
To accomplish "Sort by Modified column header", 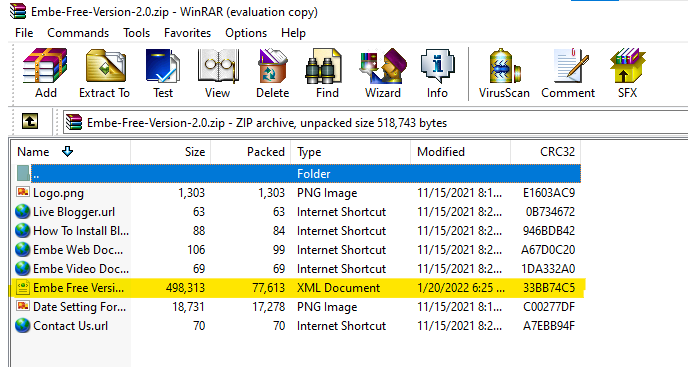I will pyautogui.click(x=461, y=151).
